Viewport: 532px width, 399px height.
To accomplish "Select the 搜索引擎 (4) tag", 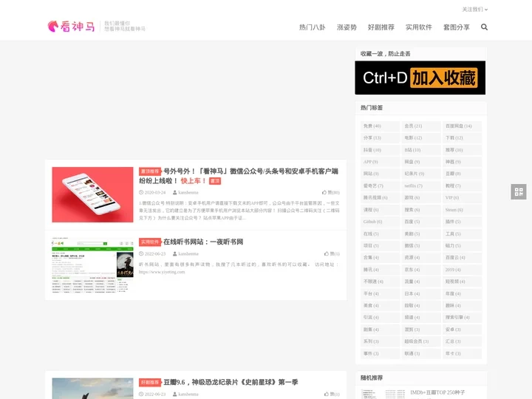I will tap(462, 318).
